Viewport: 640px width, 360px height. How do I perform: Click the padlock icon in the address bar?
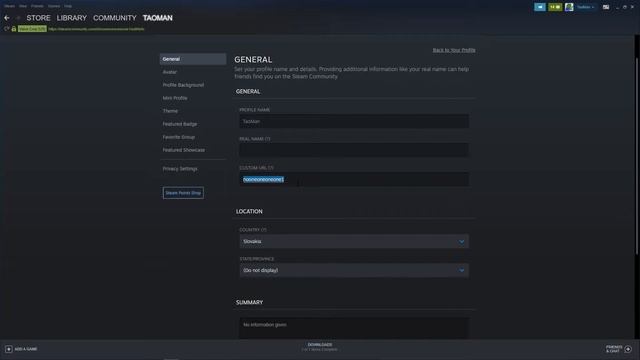[14, 29]
